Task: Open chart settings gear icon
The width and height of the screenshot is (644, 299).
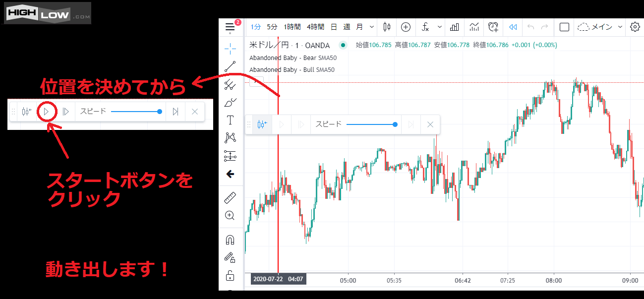Action: pos(635,27)
